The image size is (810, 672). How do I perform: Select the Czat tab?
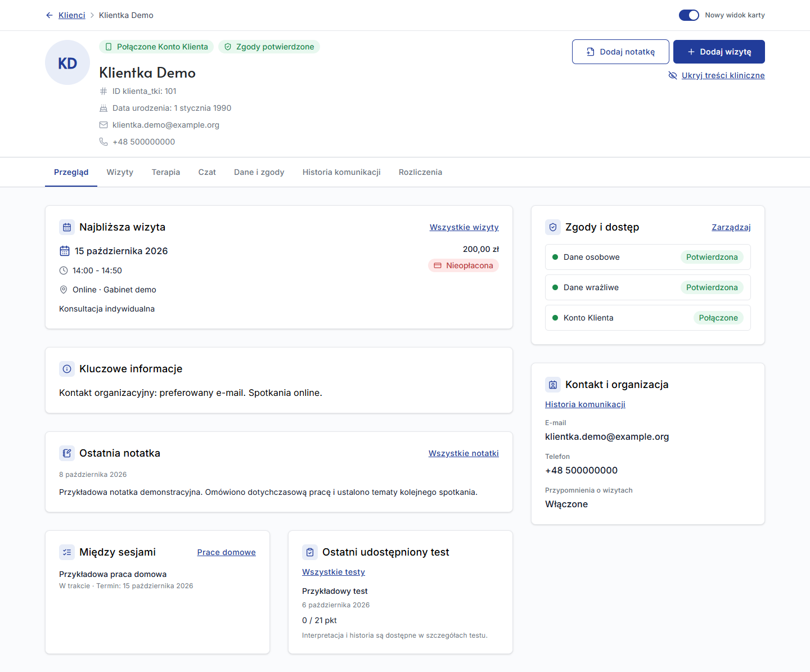(x=207, y=172)
